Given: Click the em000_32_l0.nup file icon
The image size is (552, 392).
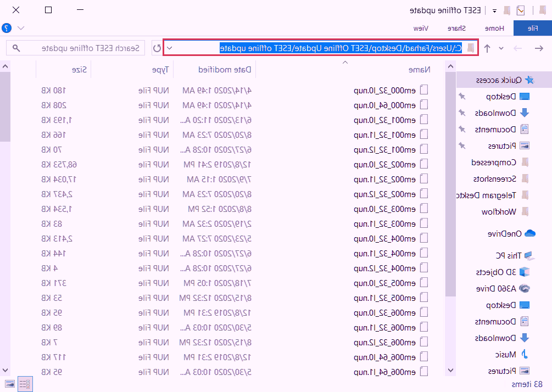Looking at the screenshot, I should pos(424,90).
